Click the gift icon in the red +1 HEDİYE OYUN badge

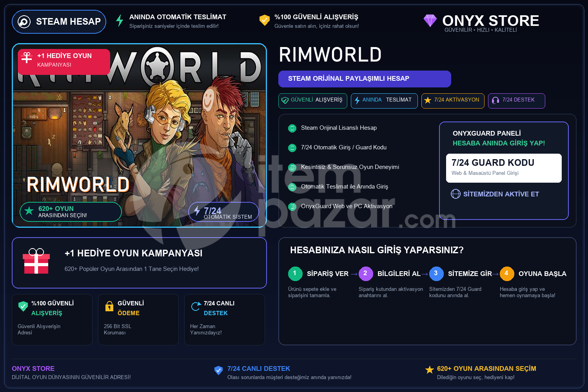coord(27,58)
